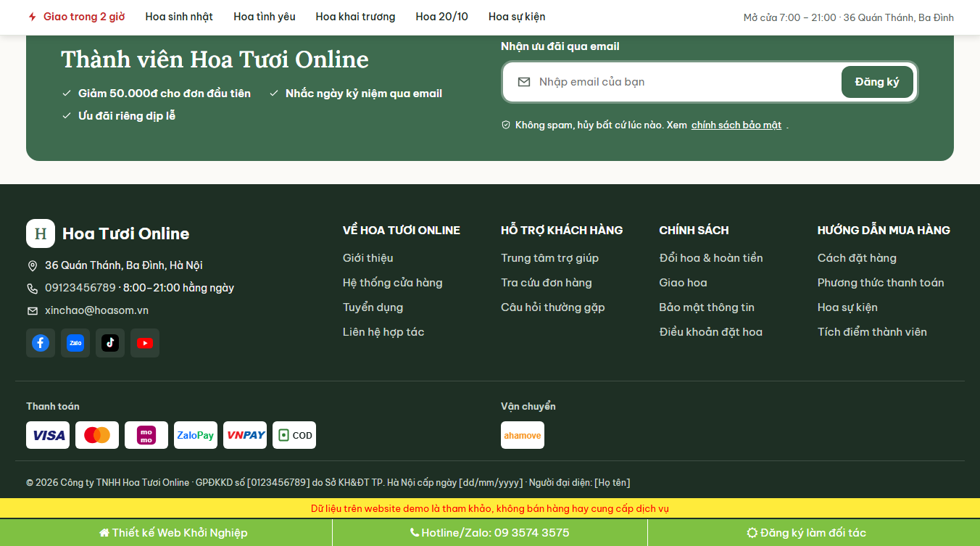The height and width of the screenshot is (546, 980).
Task: Click the gear icon beside Đăng ký làm đối tác
Action: [x=752, y=533]
